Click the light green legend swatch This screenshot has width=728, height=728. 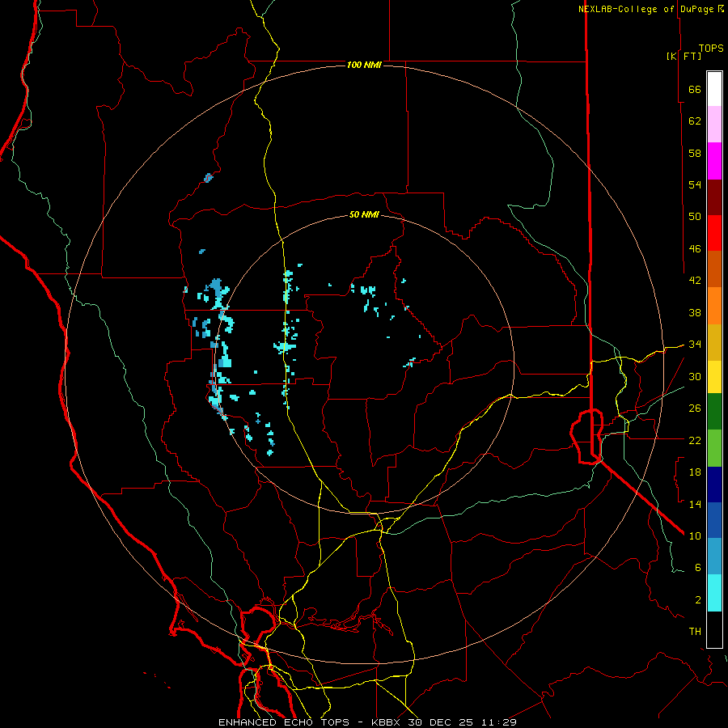pos(714,448)
